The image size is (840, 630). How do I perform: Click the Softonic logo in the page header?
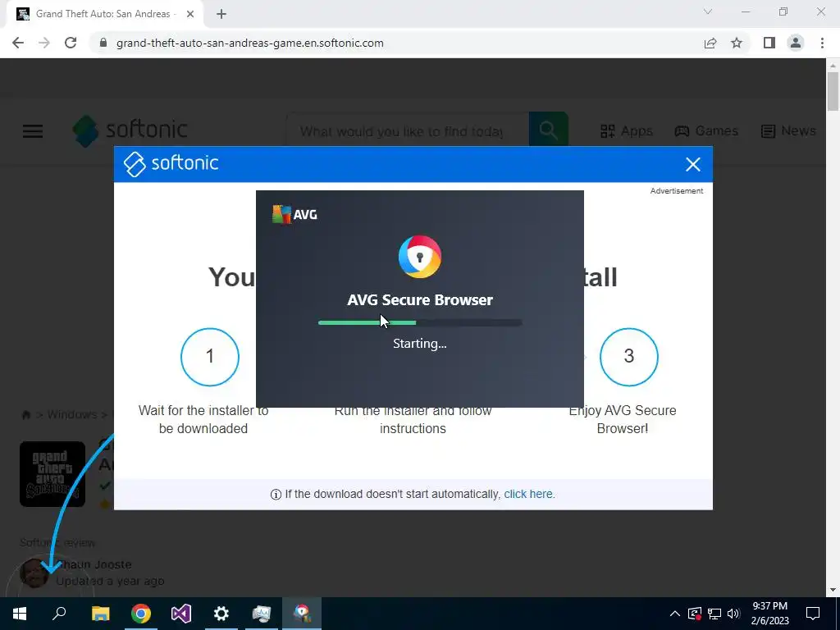click(130, 130)
